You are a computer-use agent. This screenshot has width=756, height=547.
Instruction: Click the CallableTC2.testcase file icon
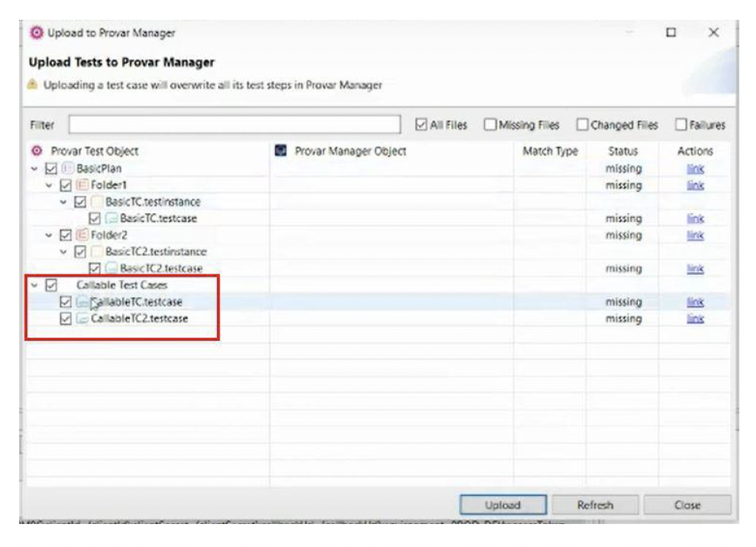pos(82,319)
